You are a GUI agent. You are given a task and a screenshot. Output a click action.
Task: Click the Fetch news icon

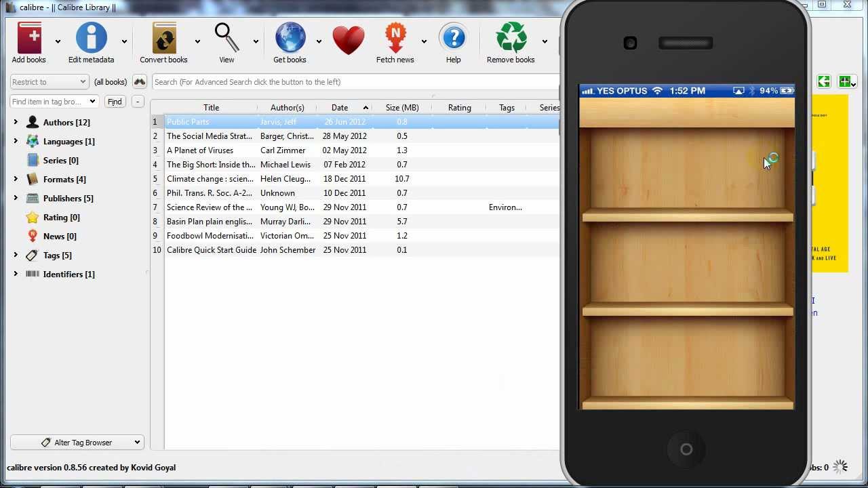click(x=395, y=38)
